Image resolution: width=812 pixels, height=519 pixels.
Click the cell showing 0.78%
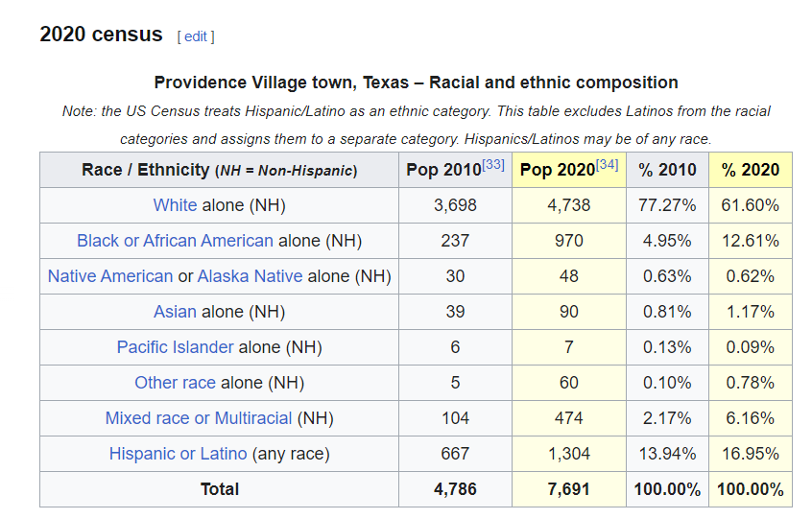click(751, 383)
